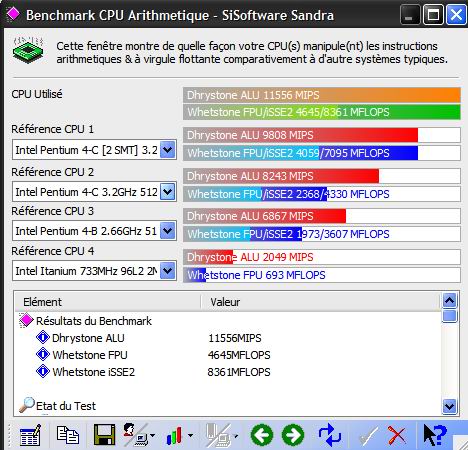Open Référence CPU 3 dropdown

click(167, 231)
